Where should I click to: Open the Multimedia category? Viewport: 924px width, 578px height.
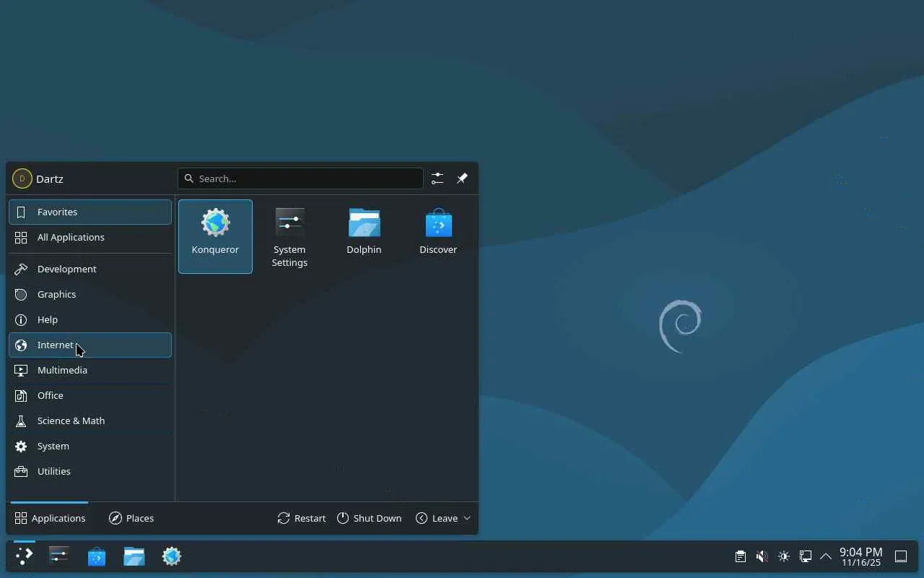tap(90, 370)
